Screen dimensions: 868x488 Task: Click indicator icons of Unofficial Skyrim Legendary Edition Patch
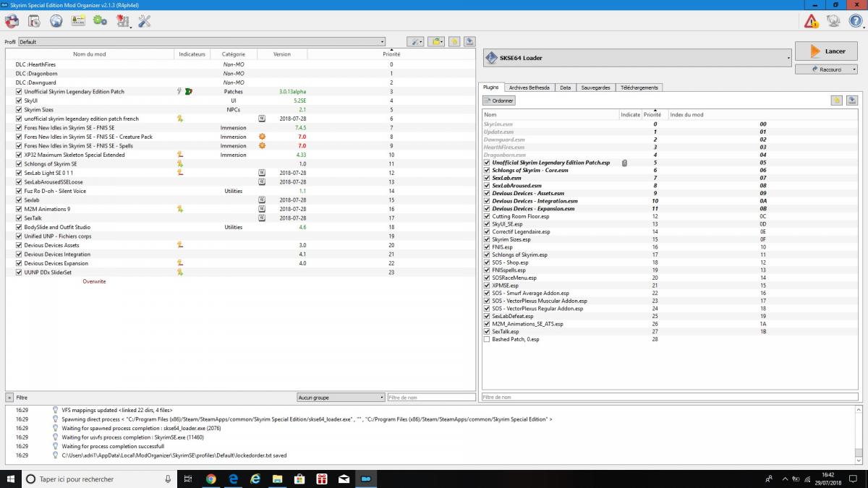coord(184,92)
